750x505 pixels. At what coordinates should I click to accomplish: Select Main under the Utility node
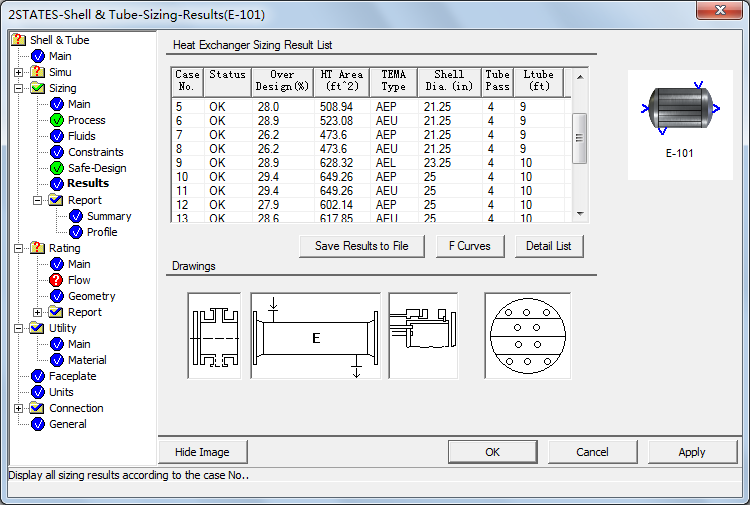tap(79, 344)
